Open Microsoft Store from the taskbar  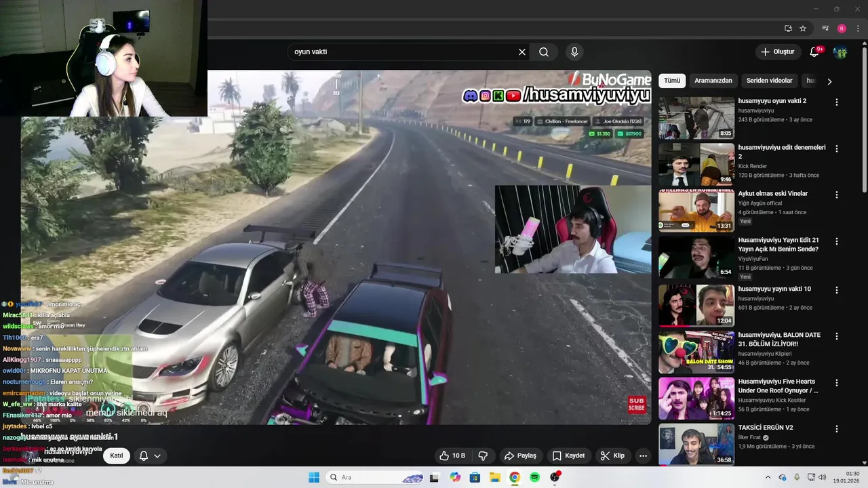click(x=475, y=477)
